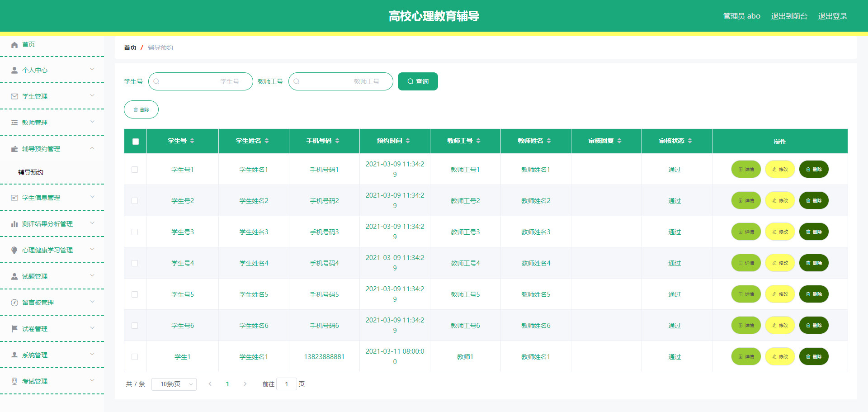Click the person icon beside 个人中心
The image size is (868, 412).
(14, 71)
